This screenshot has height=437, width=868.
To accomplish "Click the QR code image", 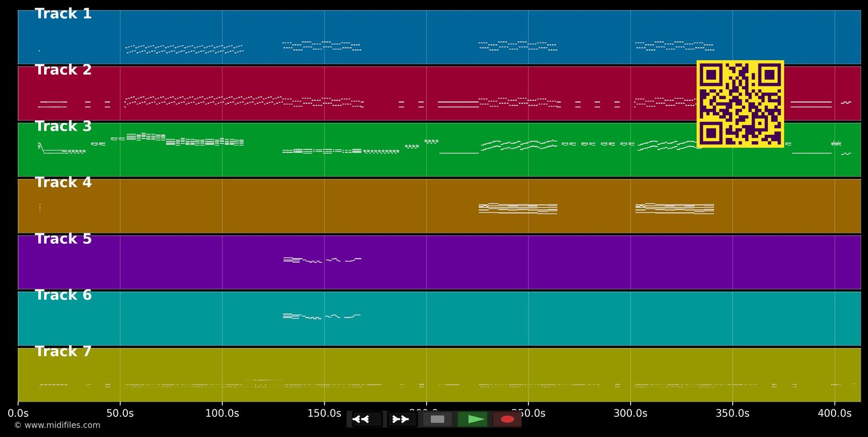I will [740, 104].
